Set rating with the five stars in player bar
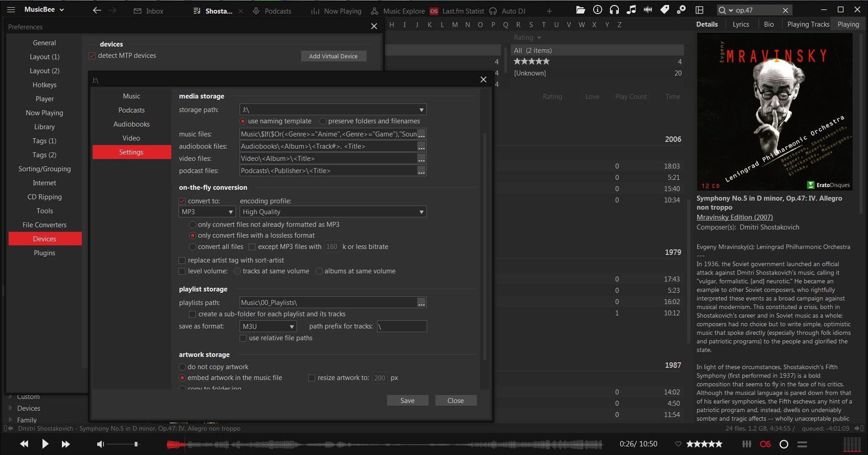868x455 pixels. pos(704,444)
